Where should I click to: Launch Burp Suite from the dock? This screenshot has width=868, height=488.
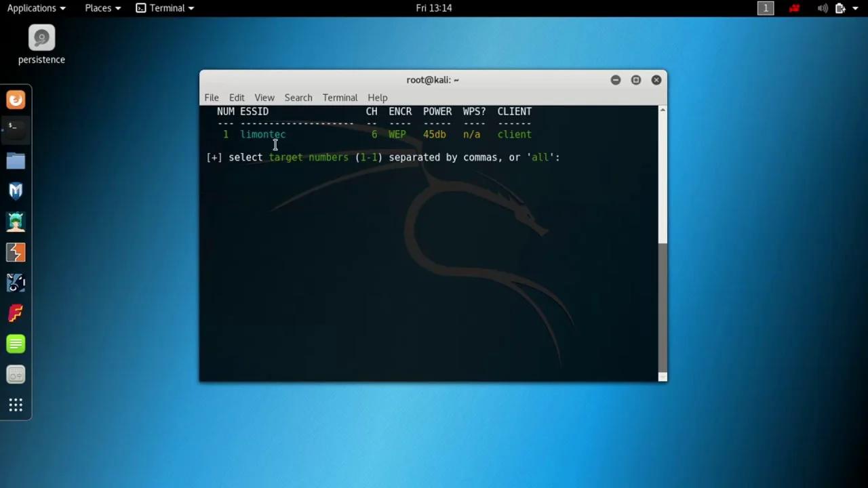click(x=16, y=252)
